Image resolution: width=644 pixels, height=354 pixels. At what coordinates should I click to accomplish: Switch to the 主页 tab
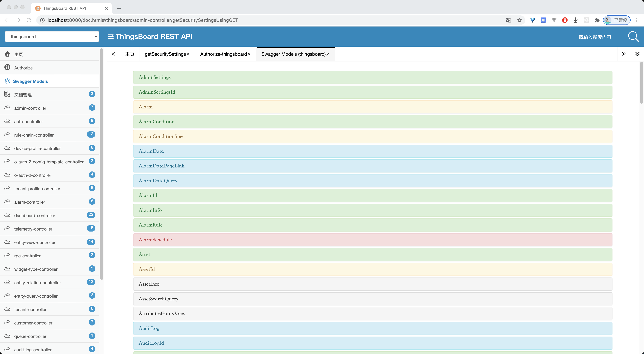129,54
